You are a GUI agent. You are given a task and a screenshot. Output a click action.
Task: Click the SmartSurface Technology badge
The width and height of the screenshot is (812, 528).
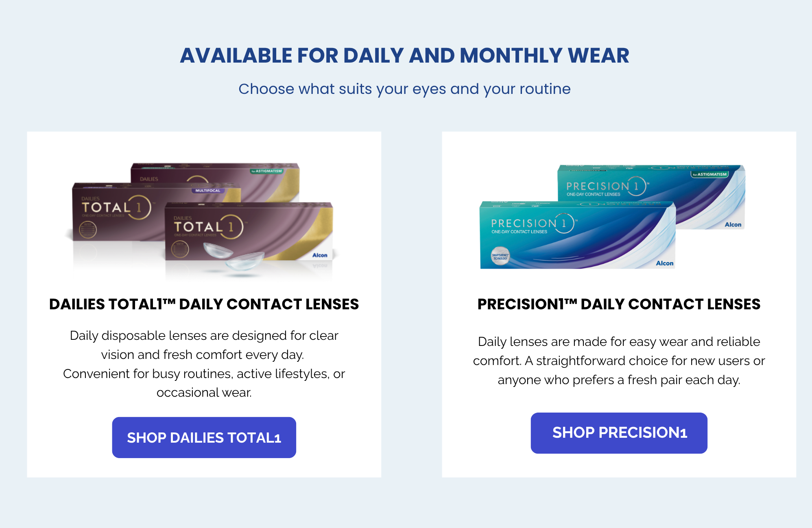coord(500,256)
